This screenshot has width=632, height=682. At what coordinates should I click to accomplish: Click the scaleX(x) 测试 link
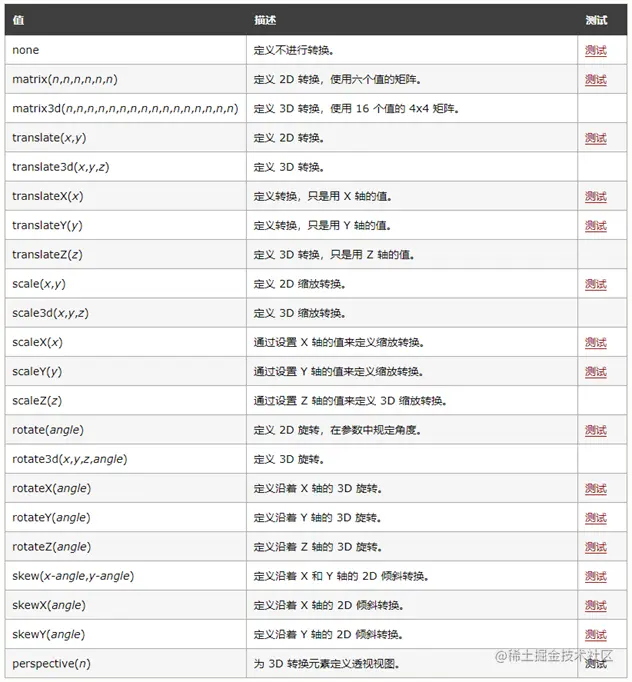point(596,343)
